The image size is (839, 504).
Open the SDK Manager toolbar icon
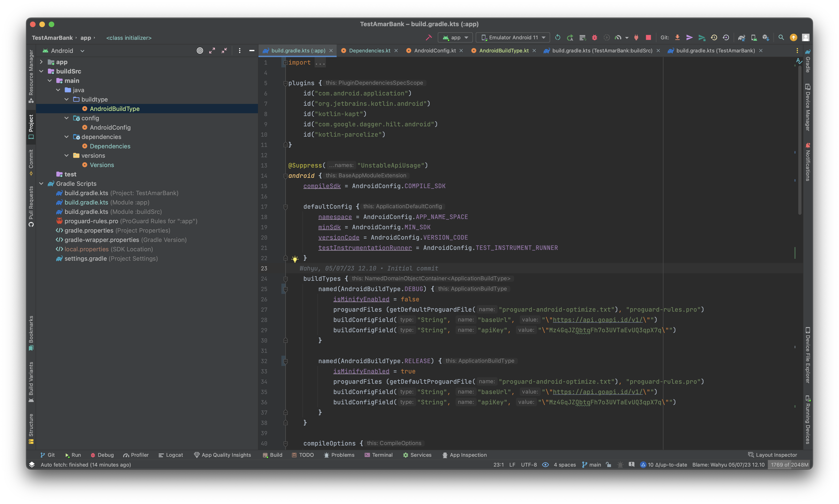pos(766,37)
